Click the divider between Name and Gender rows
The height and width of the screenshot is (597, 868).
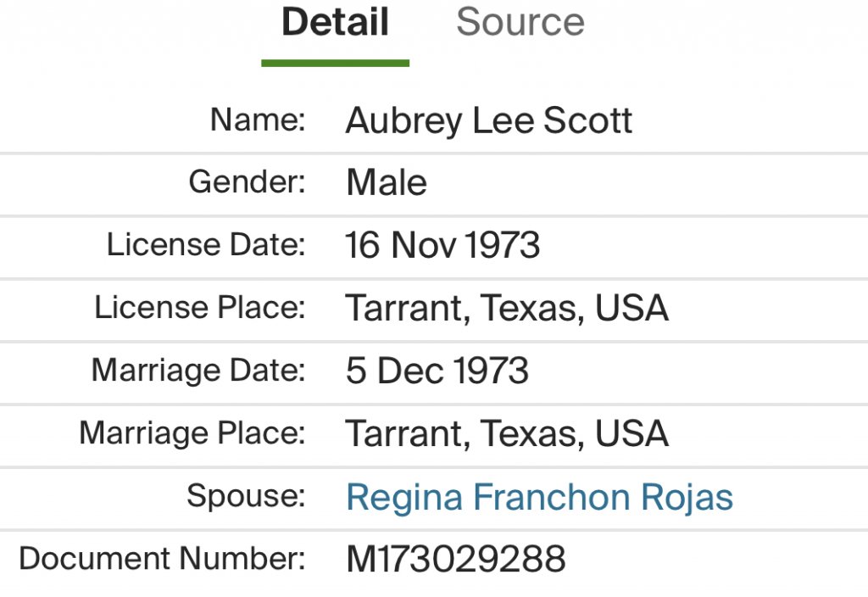[434, 153]
